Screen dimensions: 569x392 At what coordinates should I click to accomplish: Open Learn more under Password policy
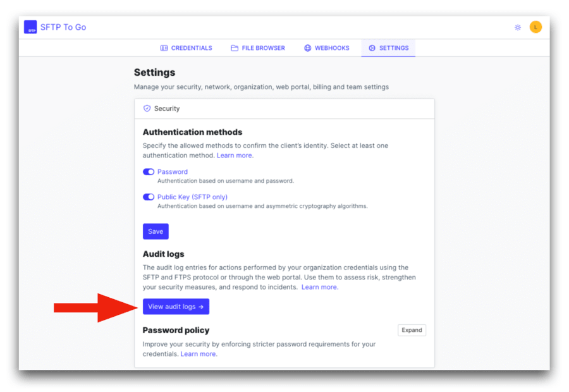[x=199, y=353]
